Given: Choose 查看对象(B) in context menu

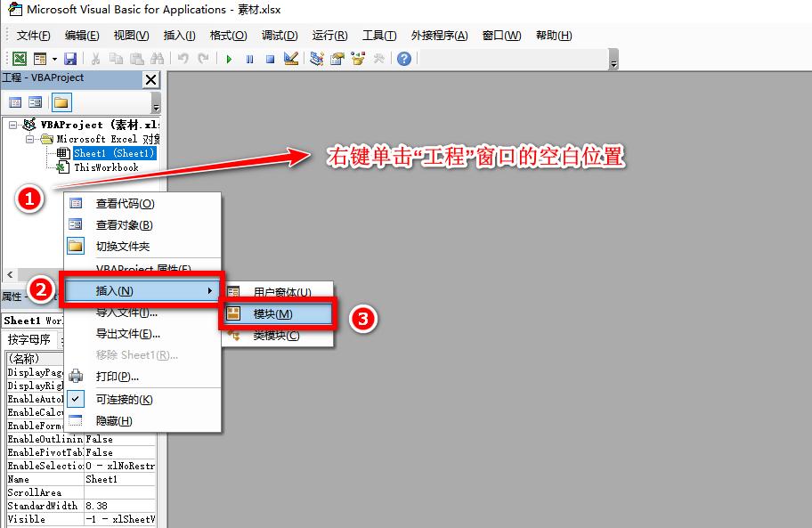Looking at the screenshot, I should click(142, 224).
